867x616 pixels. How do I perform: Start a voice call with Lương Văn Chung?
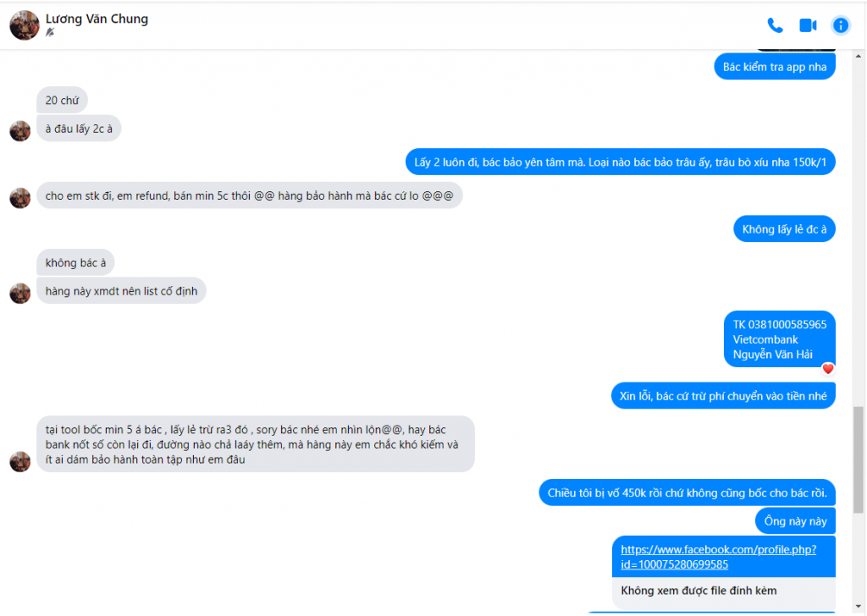(775, 25)
